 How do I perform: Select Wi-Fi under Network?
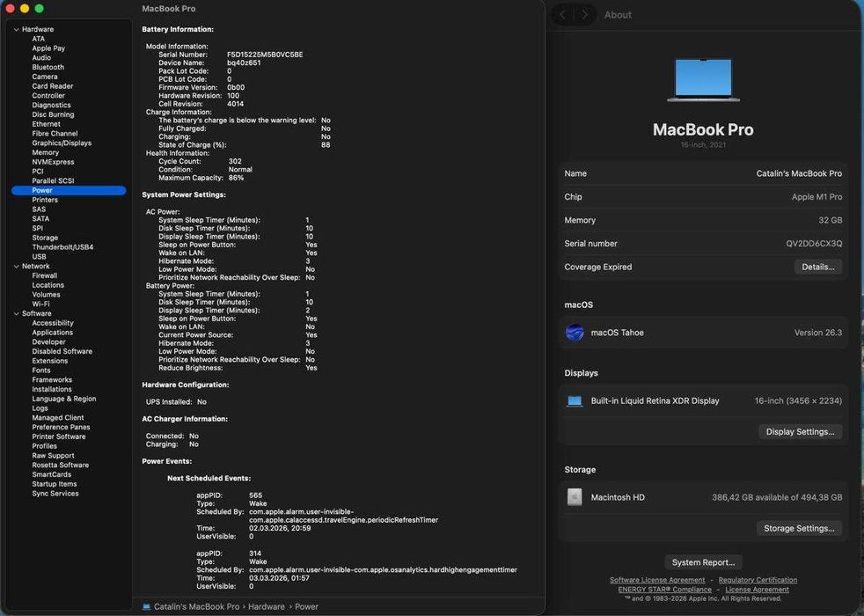coord(40,304)
